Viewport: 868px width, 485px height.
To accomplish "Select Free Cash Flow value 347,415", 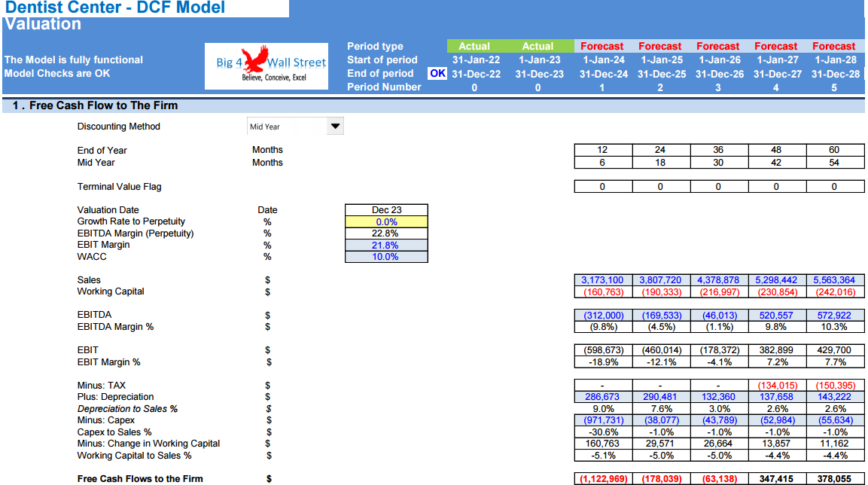I will [x=777, y=479].
